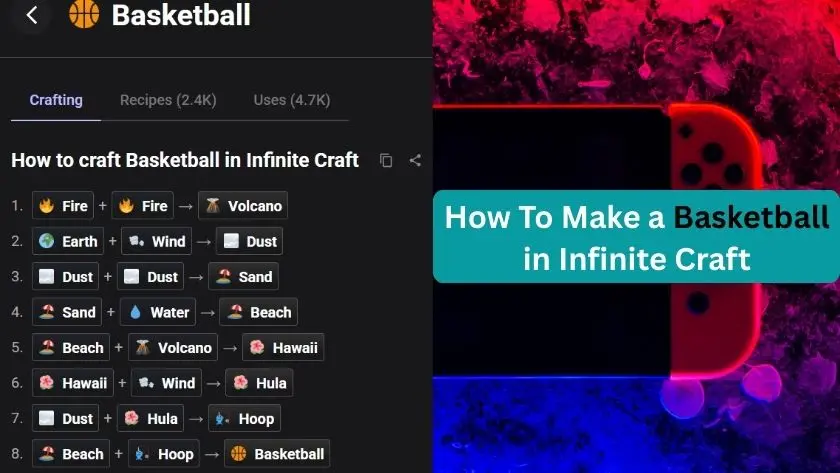Image resolution: width=840 pixels, height=473 pixels.
Task: Copy the crafting recipe with the copy icon
Action: tap(386, 160)
